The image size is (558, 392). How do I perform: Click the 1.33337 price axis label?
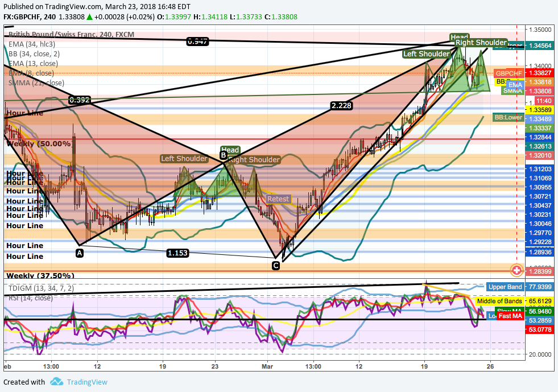[540, 128]
